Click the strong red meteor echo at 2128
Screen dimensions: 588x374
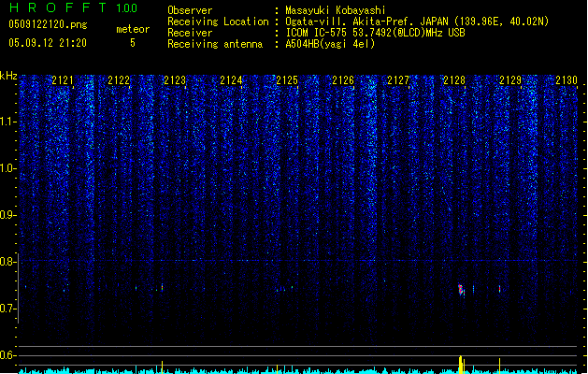click(461, 290)
